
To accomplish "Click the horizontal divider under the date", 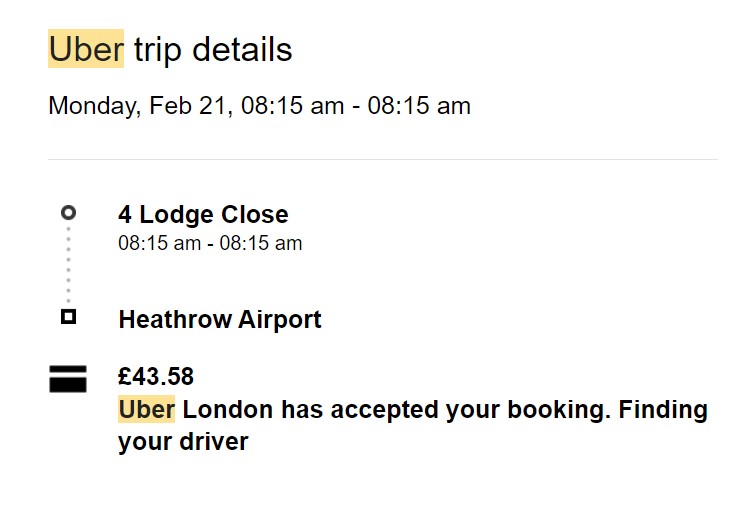I will 383,159.
